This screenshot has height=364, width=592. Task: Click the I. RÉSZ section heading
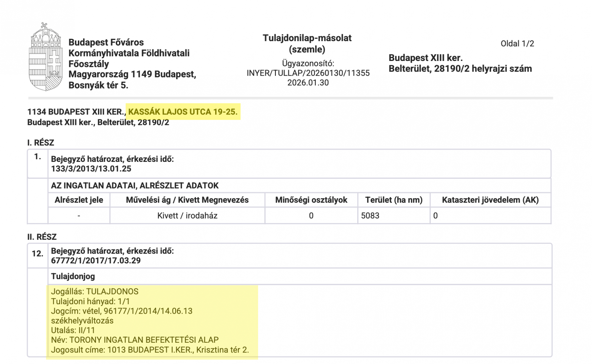(41, 143)
